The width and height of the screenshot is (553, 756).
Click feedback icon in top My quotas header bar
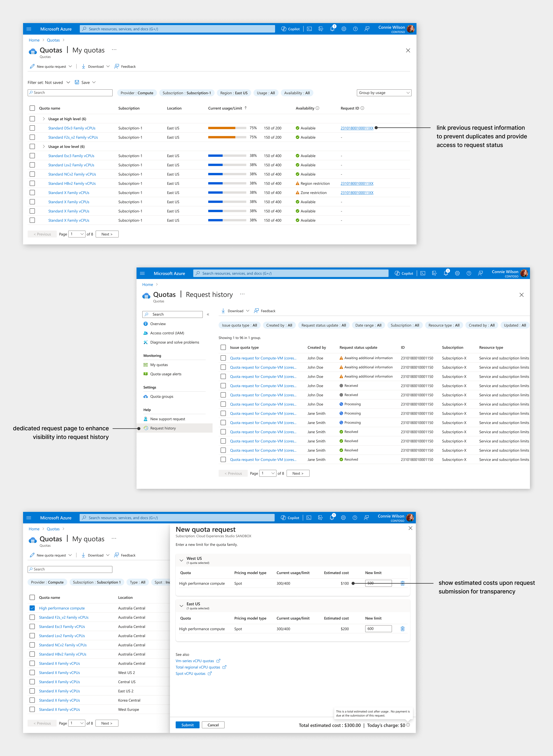click(x=367, y=29)
